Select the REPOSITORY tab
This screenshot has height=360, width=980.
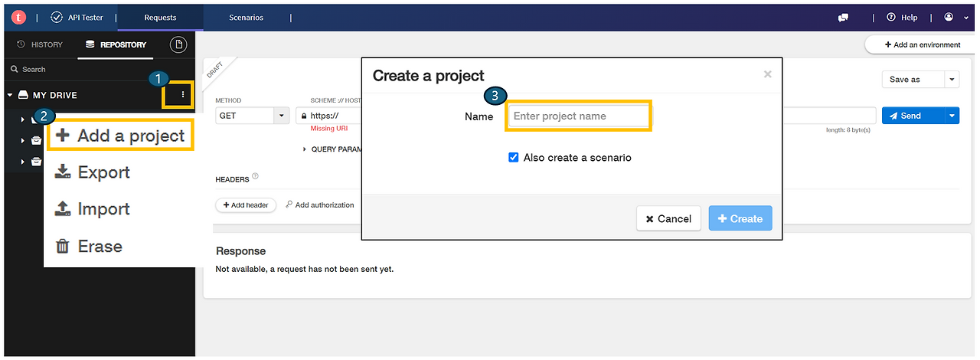click(x=116, y=44)
